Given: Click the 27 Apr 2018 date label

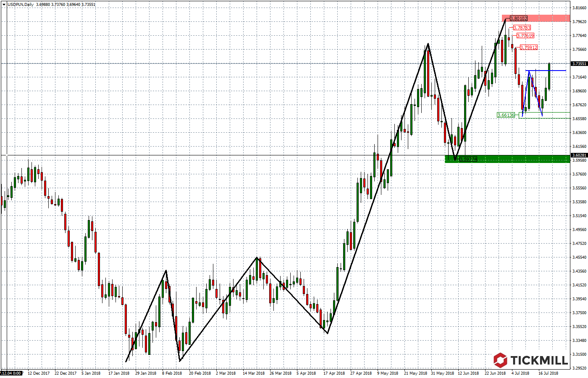Looking at the screenshot, I should point(361,373).
